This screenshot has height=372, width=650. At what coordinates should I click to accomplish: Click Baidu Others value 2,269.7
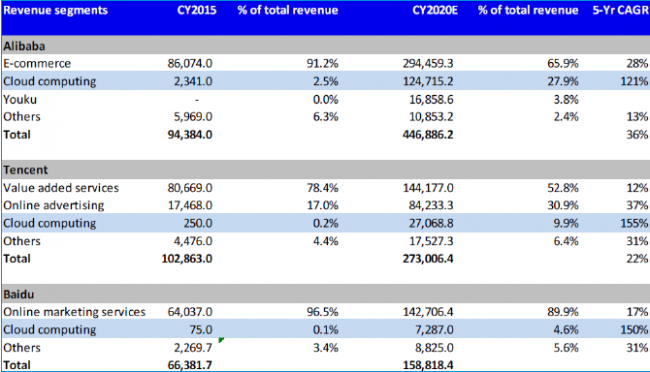(193, 348)
